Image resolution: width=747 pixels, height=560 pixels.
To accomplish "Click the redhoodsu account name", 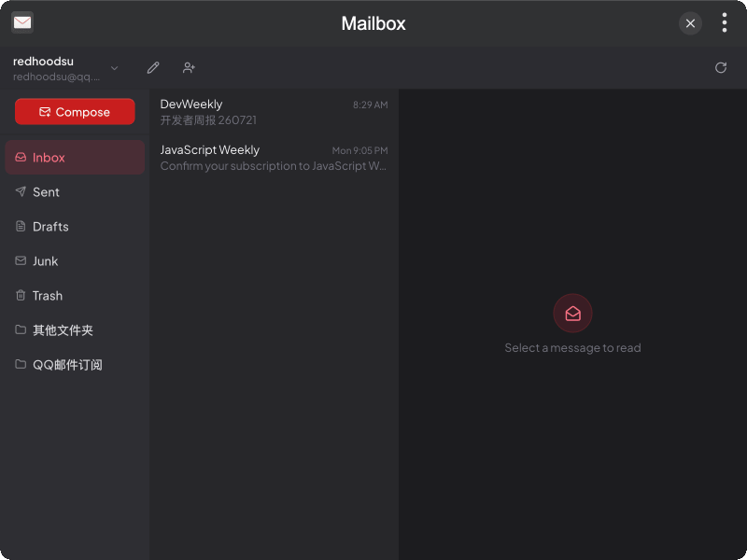I will (x=43, y=61).
